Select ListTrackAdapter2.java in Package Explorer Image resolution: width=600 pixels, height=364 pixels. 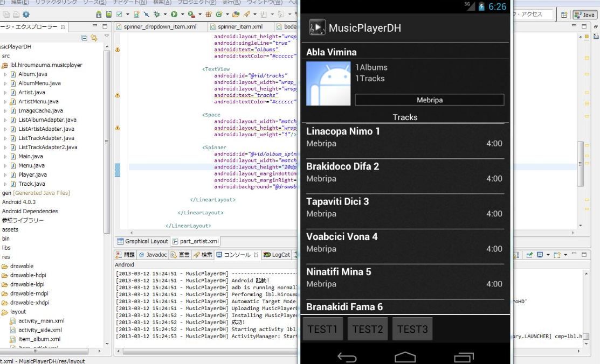pos(48,147)
